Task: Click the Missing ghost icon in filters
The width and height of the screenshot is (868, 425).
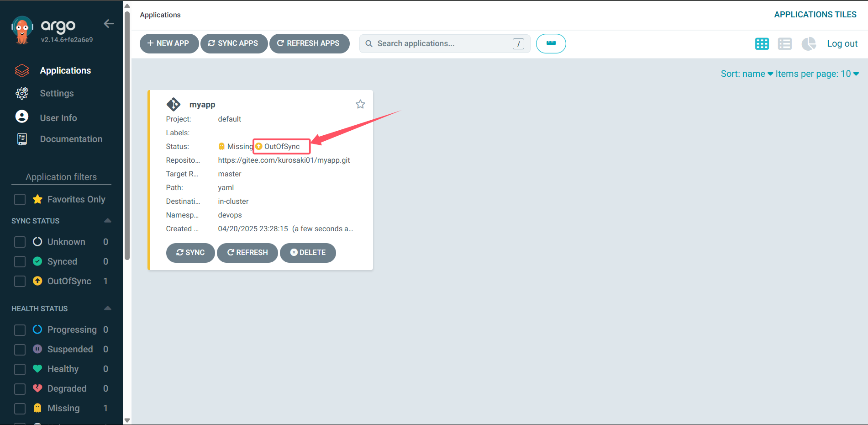Action: 37,408
